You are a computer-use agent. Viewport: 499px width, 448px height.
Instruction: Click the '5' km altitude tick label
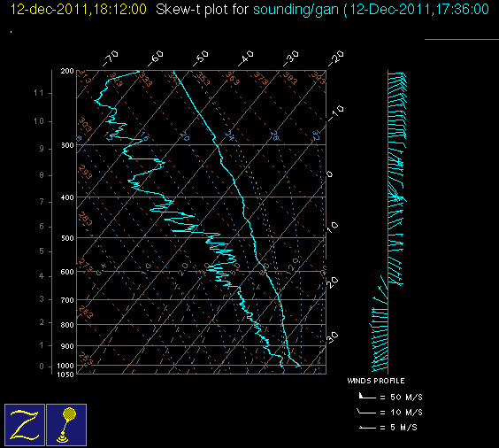click(42, 251)
